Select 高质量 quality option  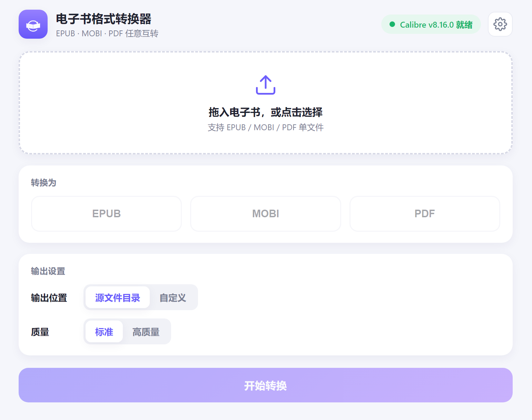coord(146,332)
